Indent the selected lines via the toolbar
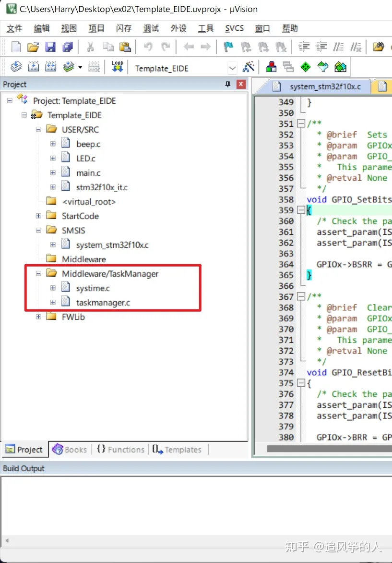This screenshot has width=392, height=563. tap(304, 47)
